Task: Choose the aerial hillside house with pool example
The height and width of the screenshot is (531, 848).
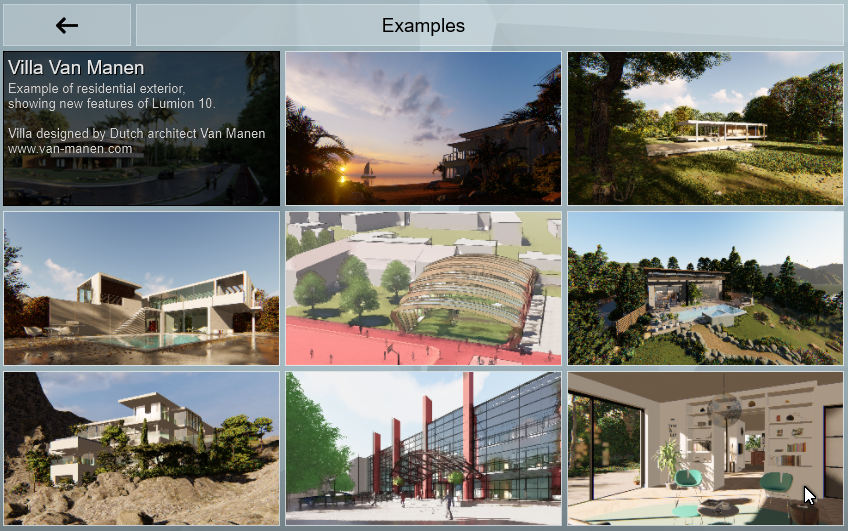Action: coord(705,288)
